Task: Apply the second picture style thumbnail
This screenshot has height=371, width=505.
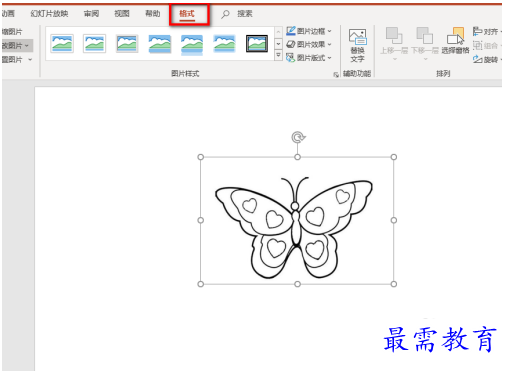Action: [94, 44]
